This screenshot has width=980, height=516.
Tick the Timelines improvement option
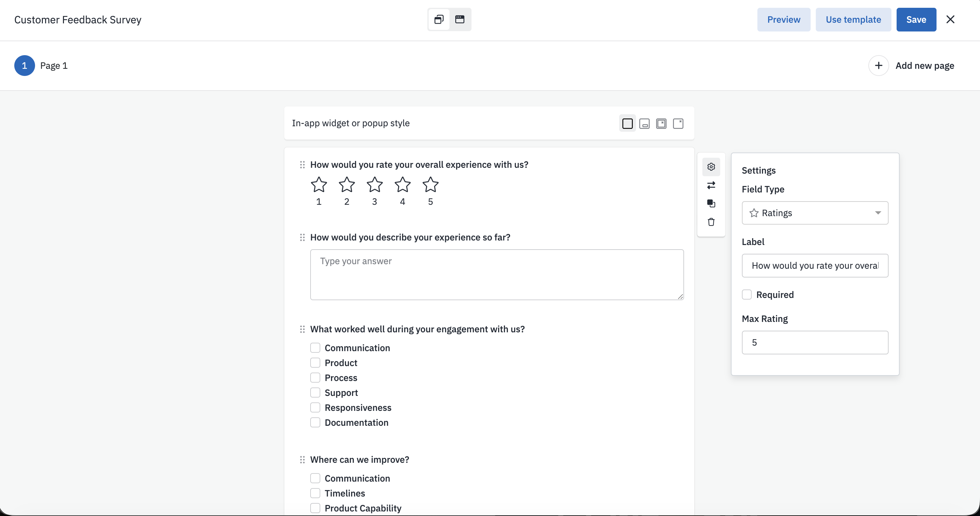point(315,493)
